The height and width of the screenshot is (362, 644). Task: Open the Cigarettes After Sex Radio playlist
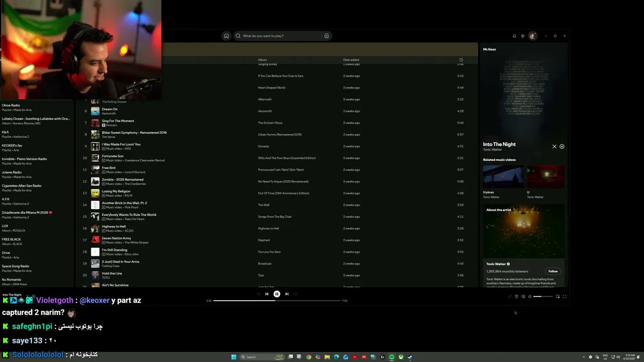tap(36, 188)
